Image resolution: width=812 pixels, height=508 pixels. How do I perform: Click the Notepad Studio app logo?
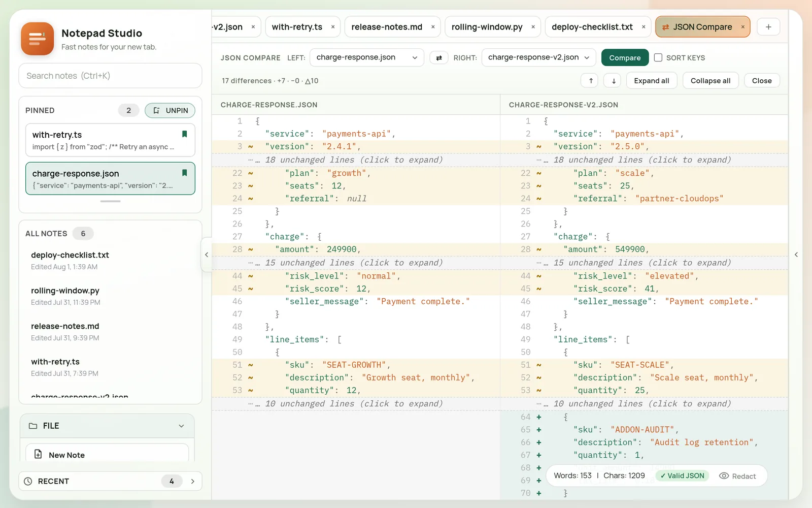37,39
